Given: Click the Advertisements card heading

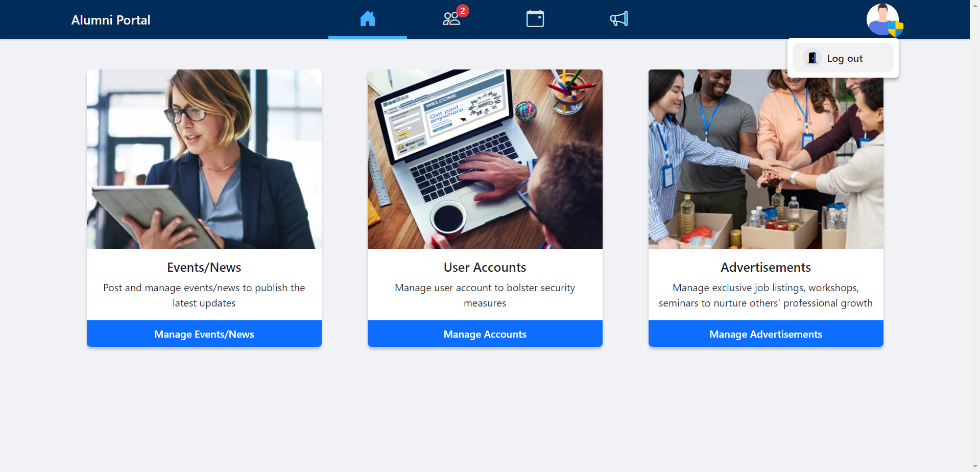Looking at the screenshot, I should tap(766, 267).
